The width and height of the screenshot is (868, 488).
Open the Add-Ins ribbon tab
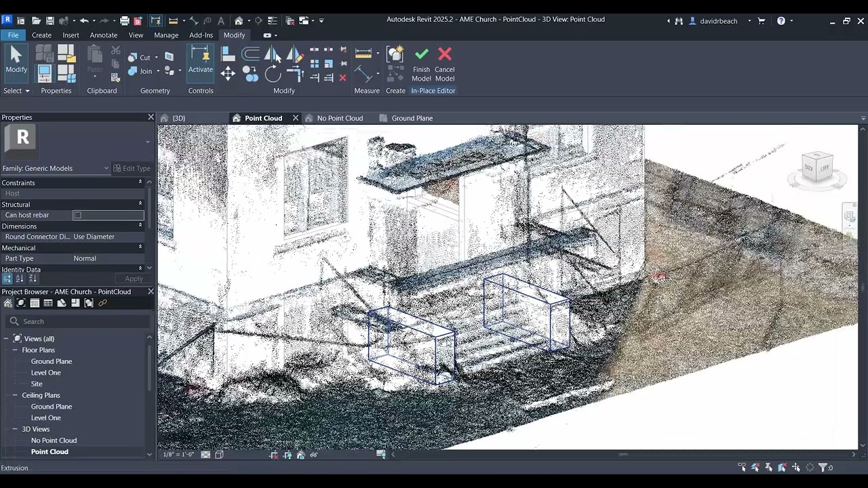[201, 35]
